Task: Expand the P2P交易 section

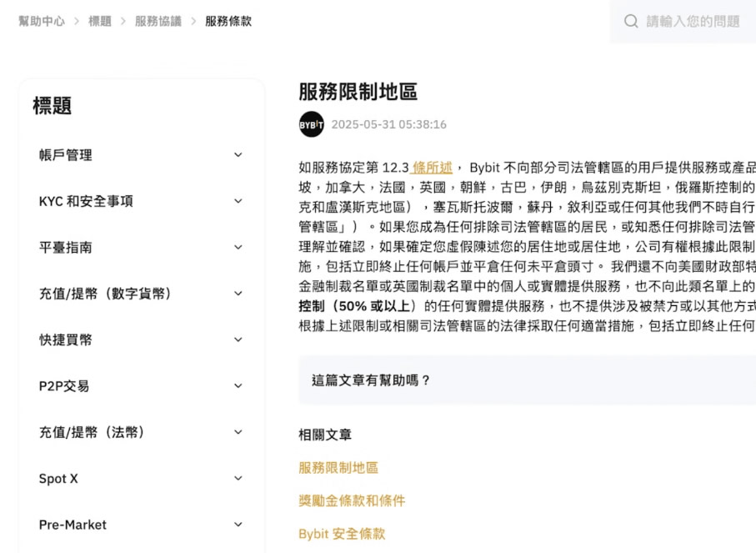Action: click(x=142, y=385)
